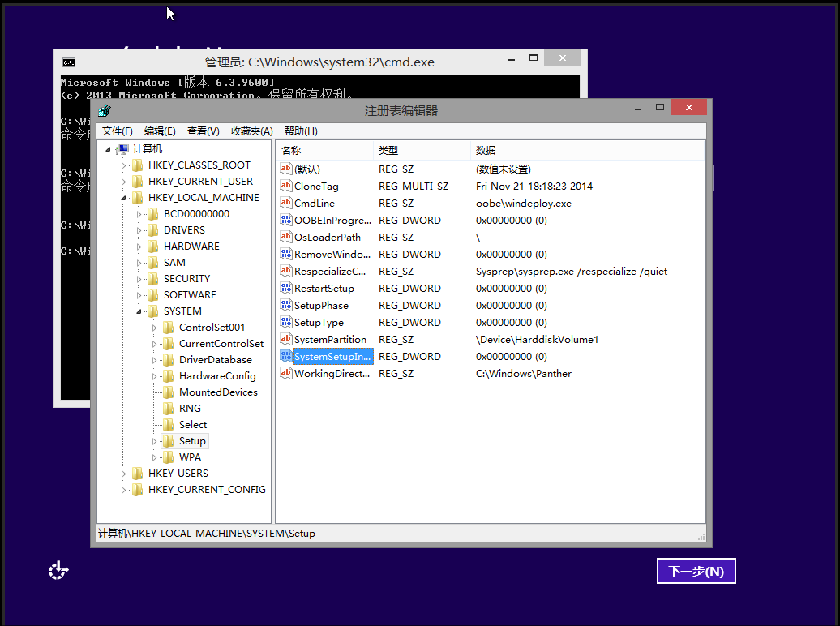
Task: Expand the HKEY_CLASSES_ROOT key
Action: pyautogui.click(x=124, y=165)
